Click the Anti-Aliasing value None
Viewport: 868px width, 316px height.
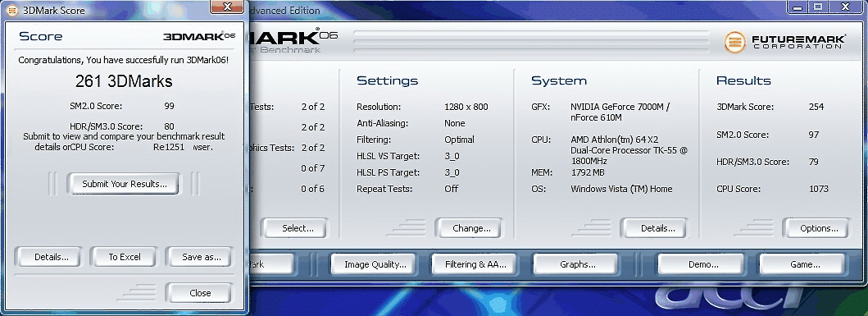454,123
